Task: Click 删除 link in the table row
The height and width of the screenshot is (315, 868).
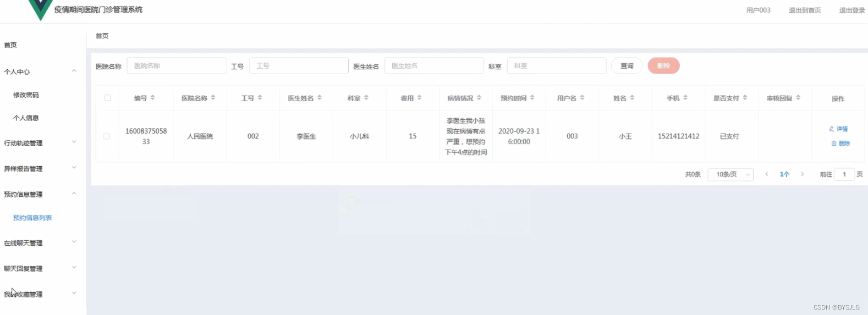Action: [840, 143]
